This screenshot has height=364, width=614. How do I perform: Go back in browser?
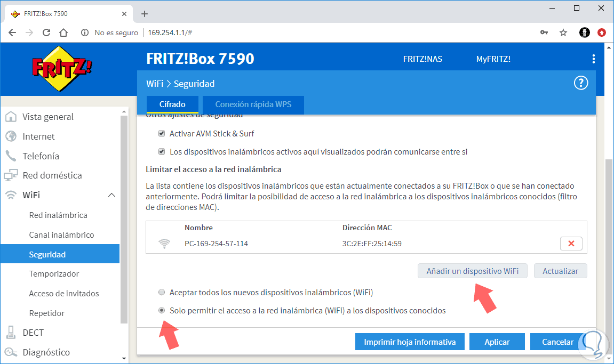coord(12,33)
